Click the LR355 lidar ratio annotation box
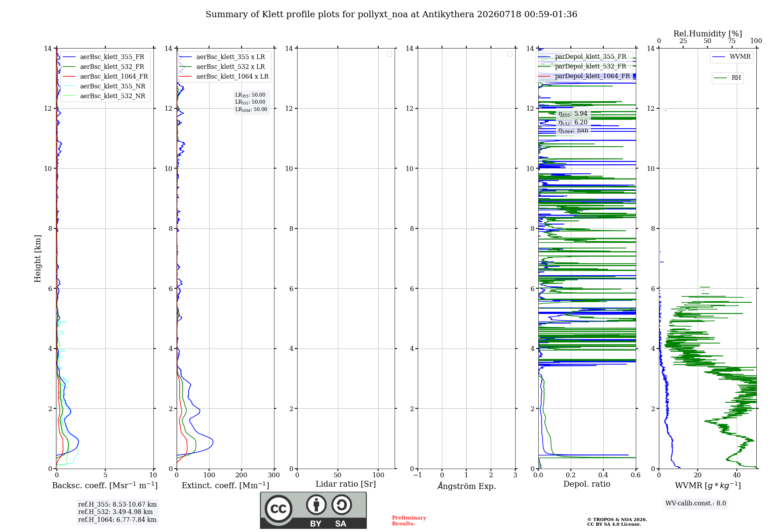 coord(251,102)
